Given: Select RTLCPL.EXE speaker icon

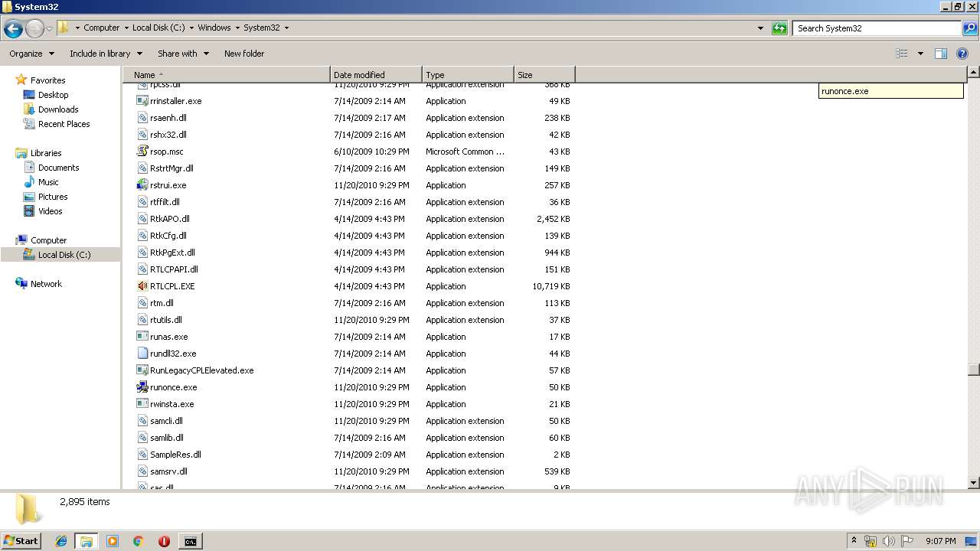Looking at the screenshot, I should pyautogui.click(x=142, y=286).
